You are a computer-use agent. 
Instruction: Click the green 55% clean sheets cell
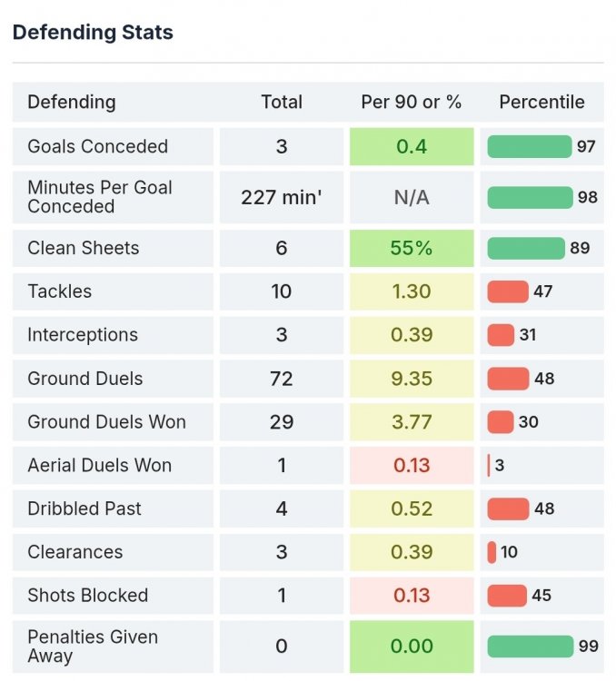click(412, 248)
